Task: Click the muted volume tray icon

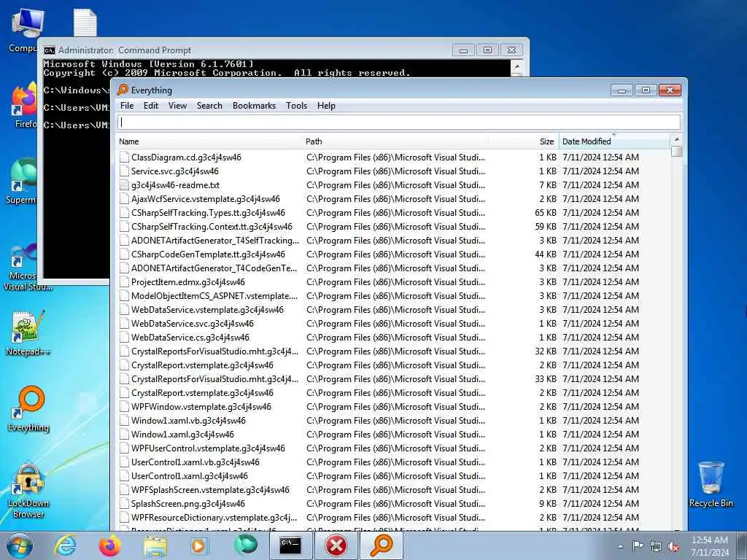Action: coord(673,546)
